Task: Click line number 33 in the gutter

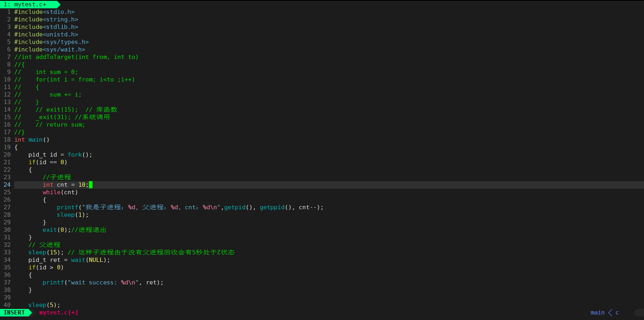Action: click(7, 252)
